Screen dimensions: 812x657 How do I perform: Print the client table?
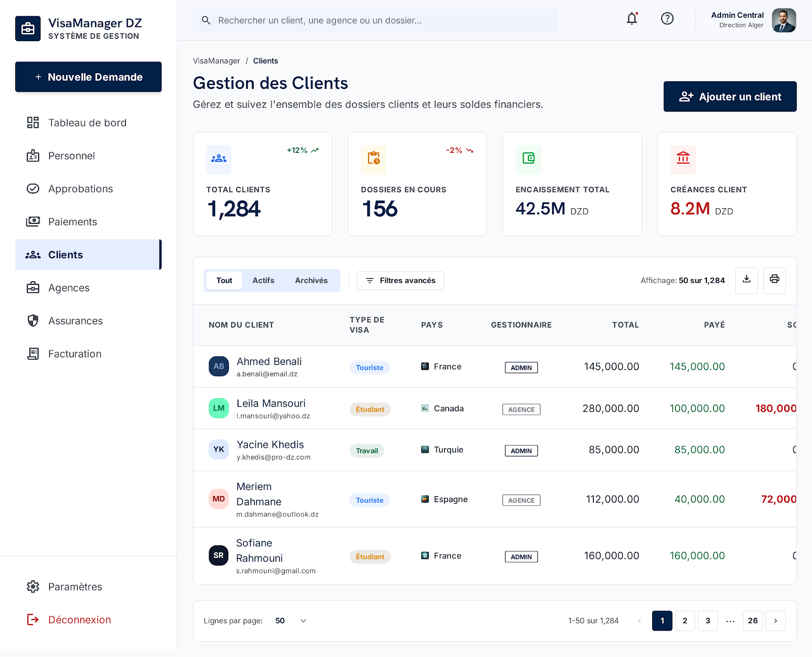pos(774,280)
